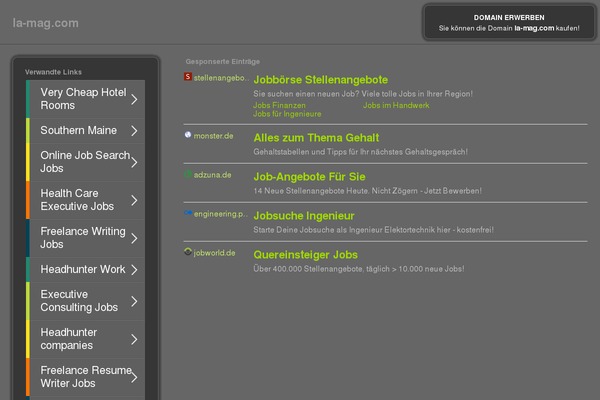The width and height of the screenshot is (600, 400).
Task: Open Freelance Writing Jobs link
Action: 85,238
